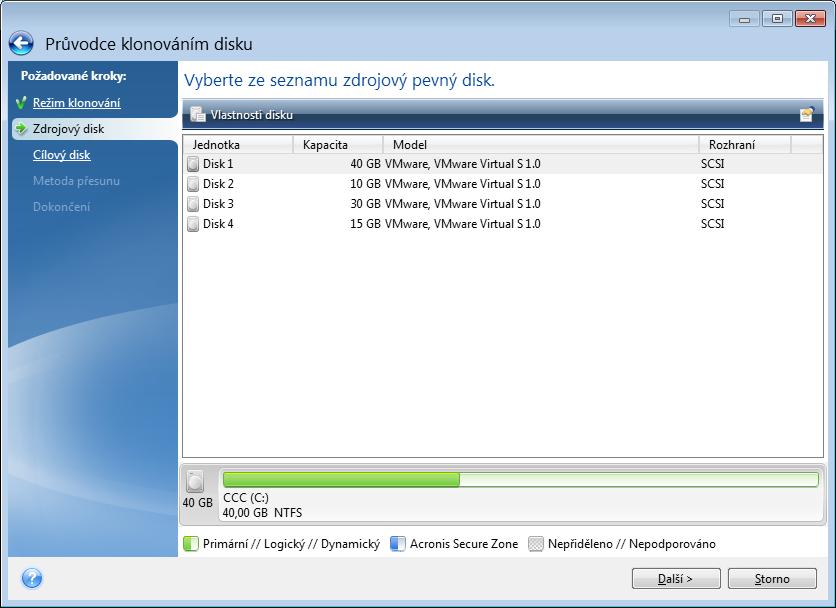Click the 10 GB capacity cell

[x=365, y=184]
